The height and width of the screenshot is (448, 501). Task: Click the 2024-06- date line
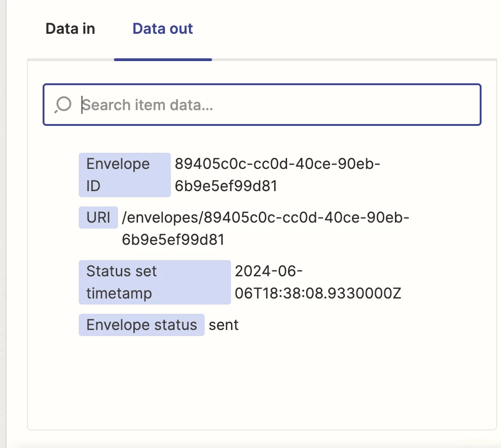pyautogui.click(x=269, y=271)
